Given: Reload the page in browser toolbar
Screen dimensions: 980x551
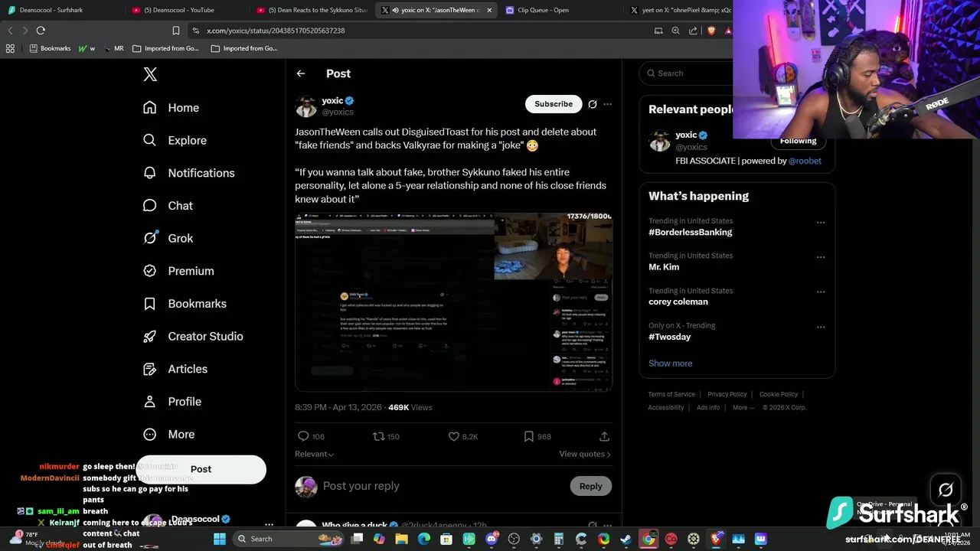Looking at the screenshot, I should tap(41, 31).
